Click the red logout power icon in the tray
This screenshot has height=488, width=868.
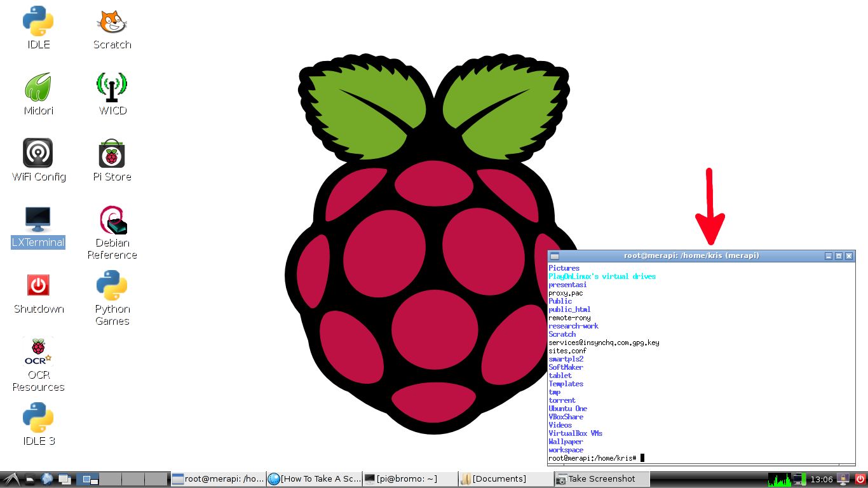click(860, 479)
